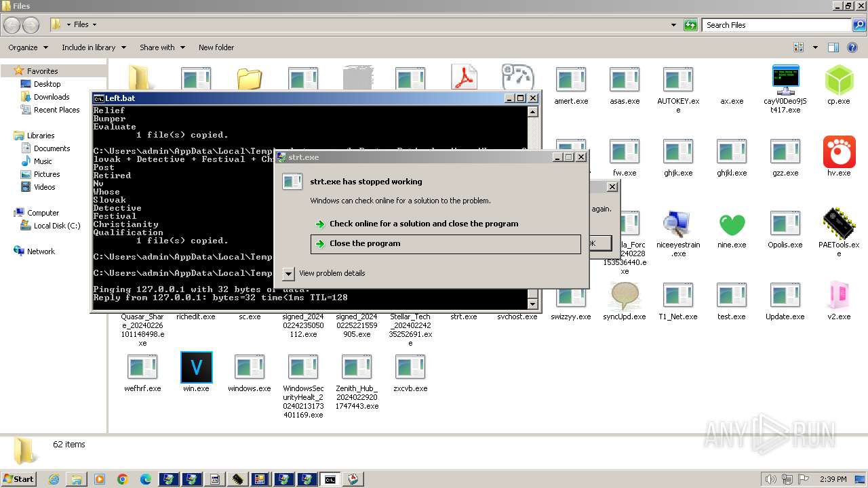Select Downloads in Favorites
868x488 pixels.
(x=52, y=97)
